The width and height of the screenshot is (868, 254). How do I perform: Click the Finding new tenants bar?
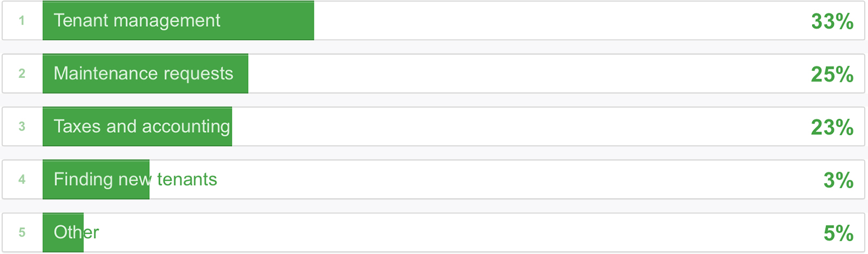96,179
